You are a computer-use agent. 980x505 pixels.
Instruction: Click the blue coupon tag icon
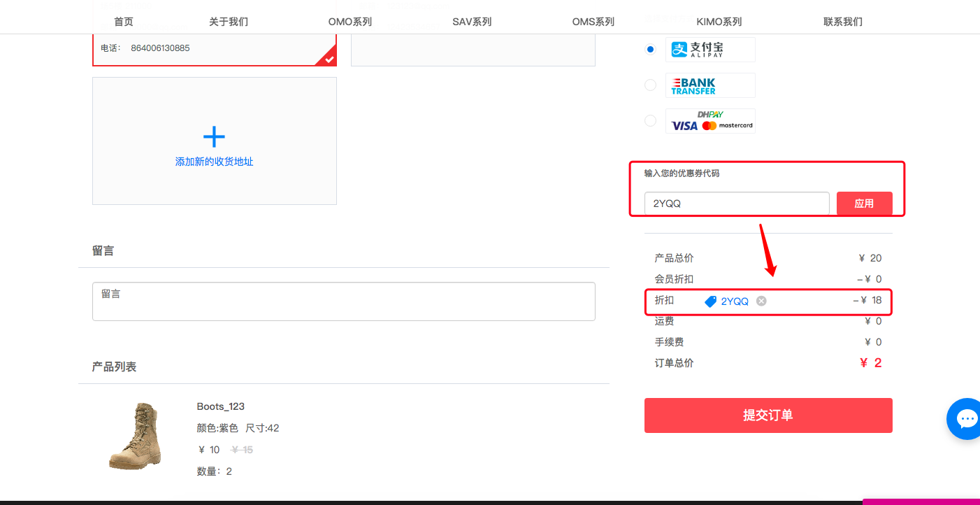[x=710, y=301]
